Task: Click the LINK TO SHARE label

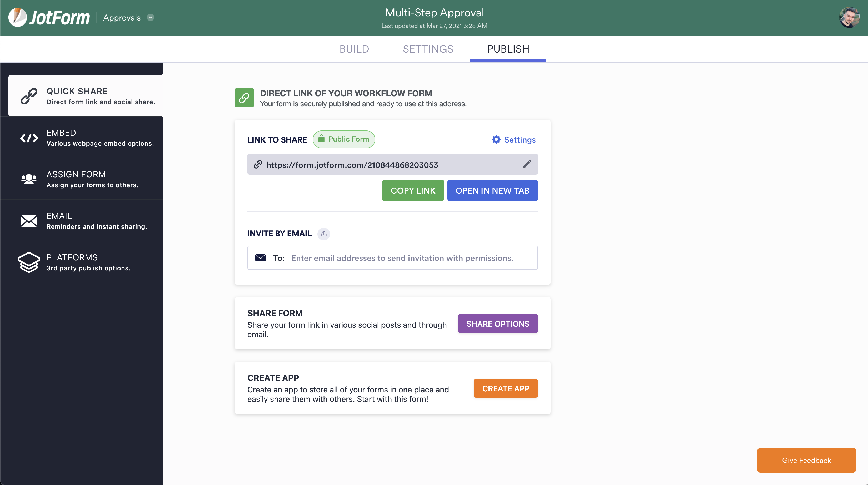Action: tap(277, 140)
